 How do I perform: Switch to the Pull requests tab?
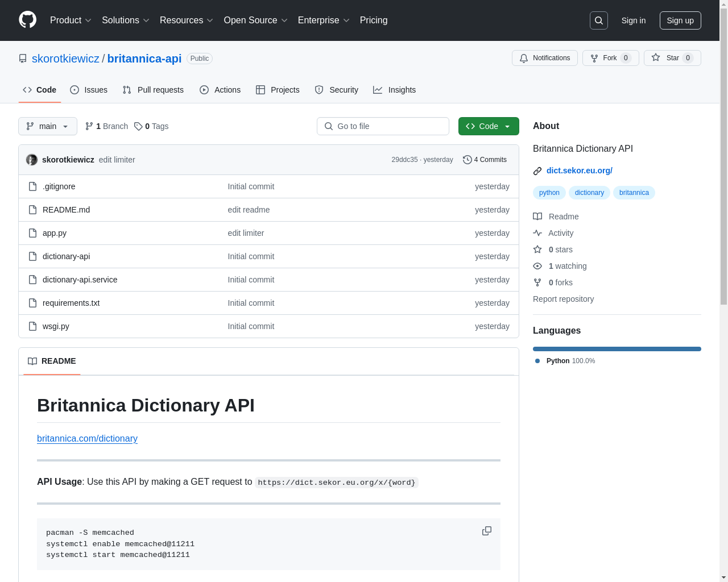click(x=153, y=90)
